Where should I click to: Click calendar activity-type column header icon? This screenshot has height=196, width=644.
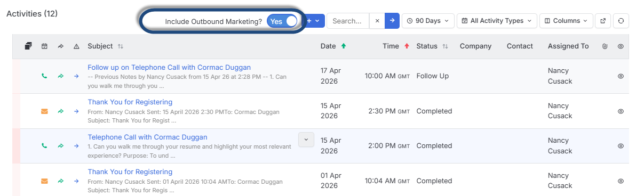click(44, 46)
